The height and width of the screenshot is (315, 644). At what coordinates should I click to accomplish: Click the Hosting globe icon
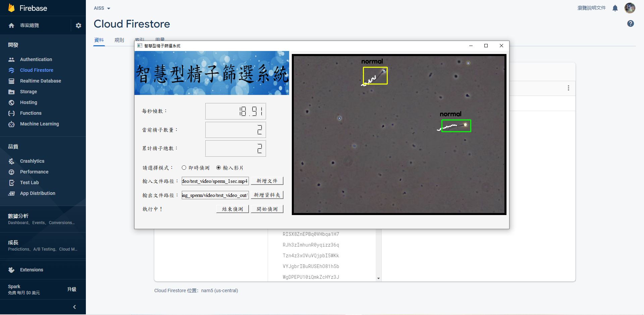(x=11, y=102)
